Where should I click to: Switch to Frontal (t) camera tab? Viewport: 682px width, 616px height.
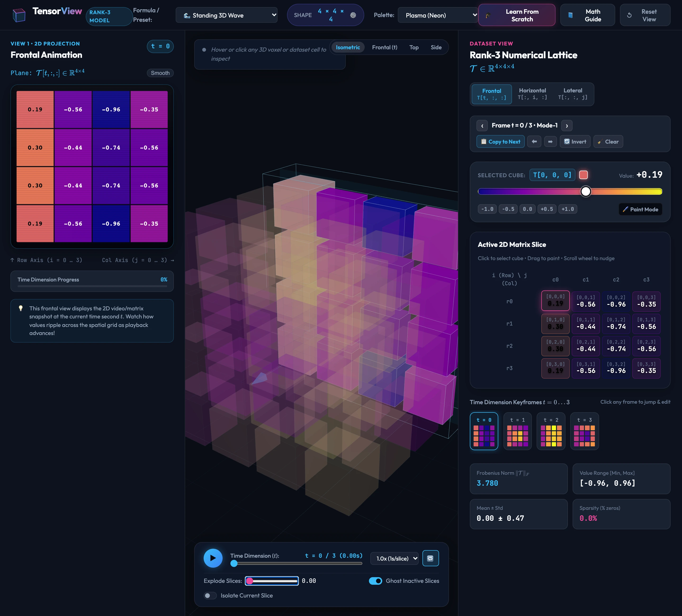385,47
